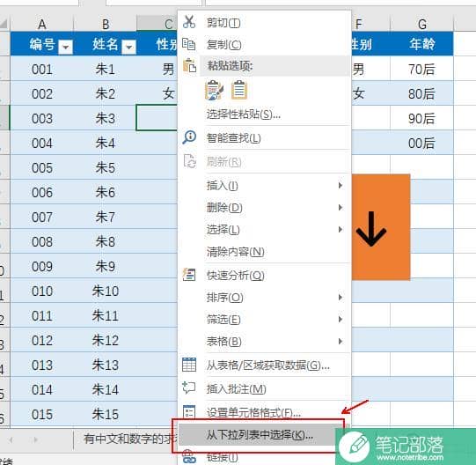Open the 编号 column filter dropdown
Screen dimensions: 476x465
(66, 47)
